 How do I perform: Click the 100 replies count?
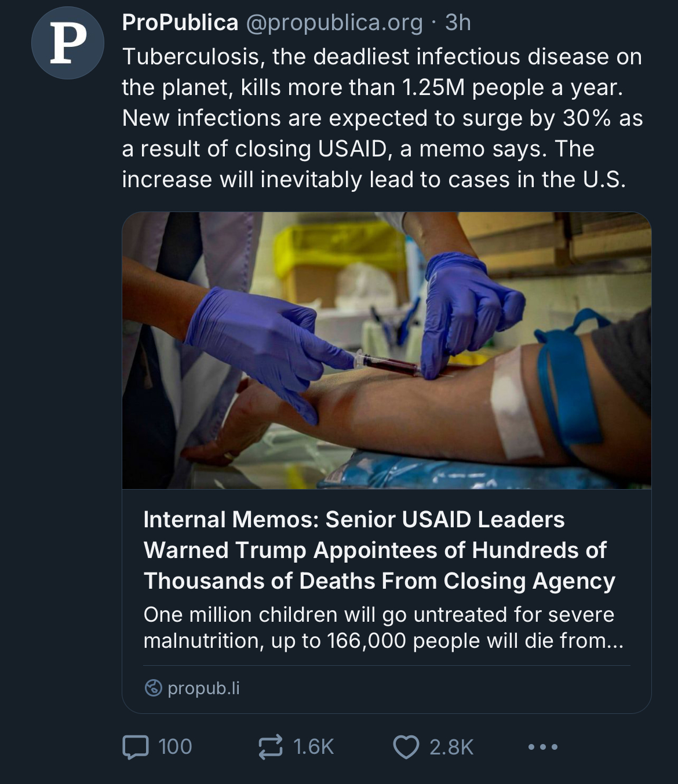[175, 747]
